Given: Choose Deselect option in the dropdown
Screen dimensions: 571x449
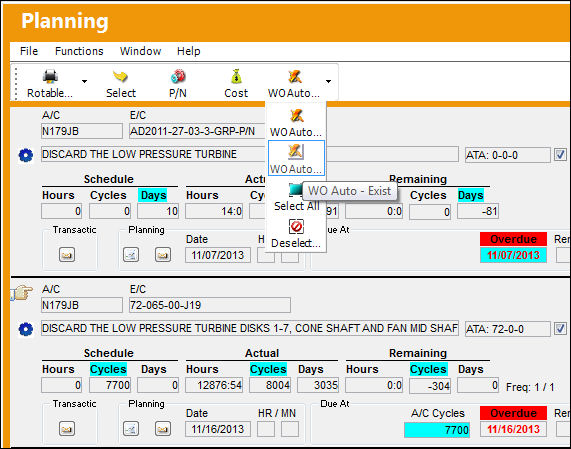Looking at the screenshot, I should (296, 234).
